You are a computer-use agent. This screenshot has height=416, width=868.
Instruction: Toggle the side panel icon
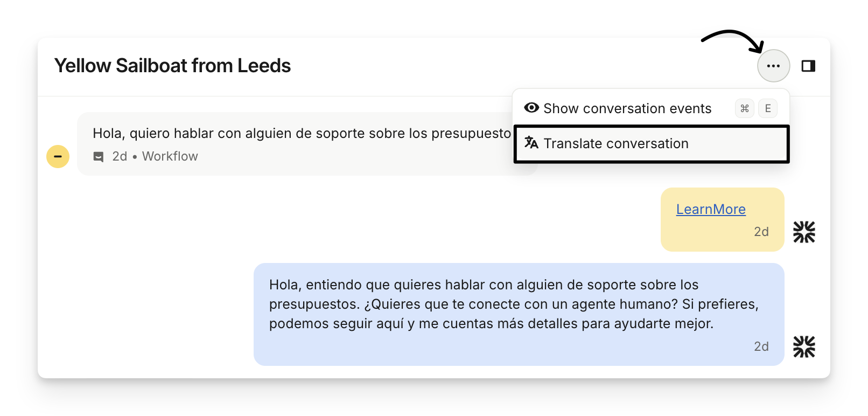click(x=808, y=66)
